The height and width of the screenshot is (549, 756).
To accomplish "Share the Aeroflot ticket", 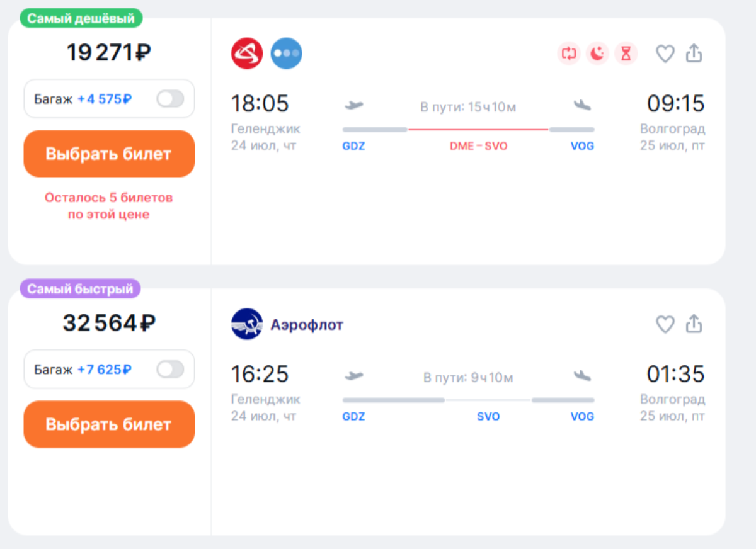I will [x=694, y=324].
